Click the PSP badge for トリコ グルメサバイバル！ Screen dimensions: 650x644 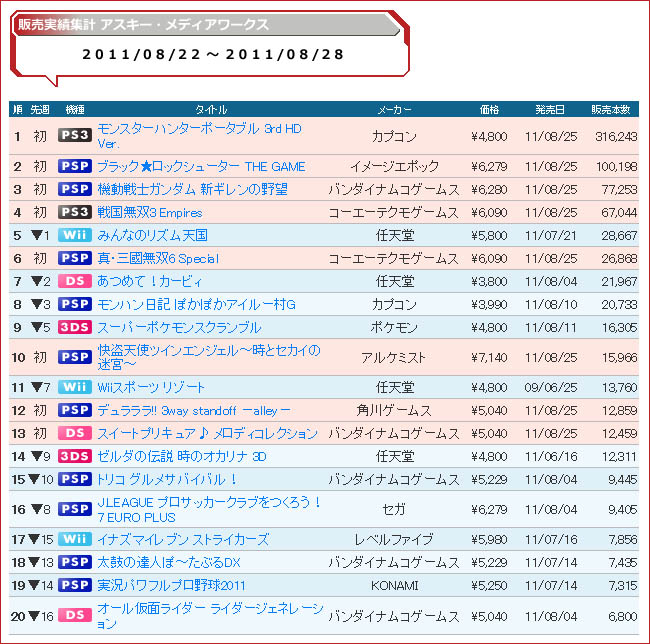coord(75,479)
